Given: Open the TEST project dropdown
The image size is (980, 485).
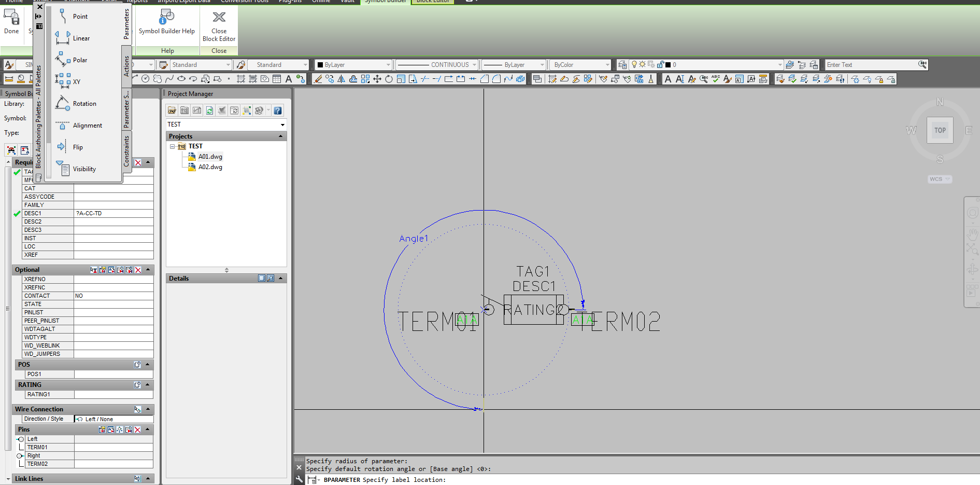Looking at the screenshot, I should click(x=282, y=124).
